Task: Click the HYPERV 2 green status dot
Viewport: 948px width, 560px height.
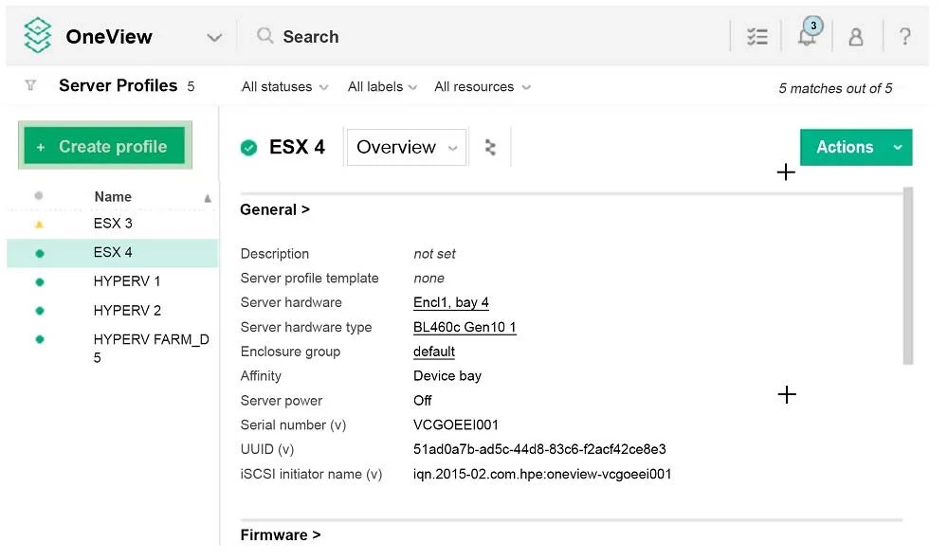Action: click(x=39, y=311)
